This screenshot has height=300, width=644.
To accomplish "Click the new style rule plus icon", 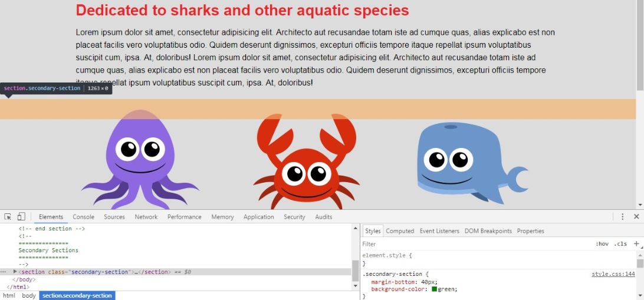I will [x=636, y=243].
